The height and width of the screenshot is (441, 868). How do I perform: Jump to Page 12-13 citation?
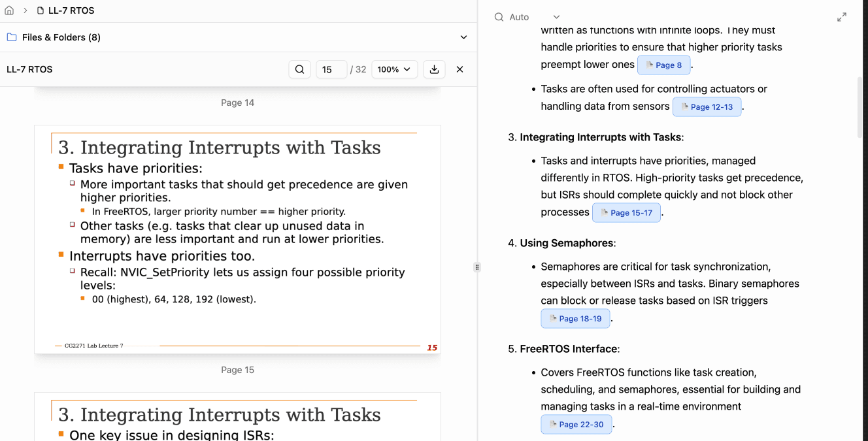click(x=707, y=106)
